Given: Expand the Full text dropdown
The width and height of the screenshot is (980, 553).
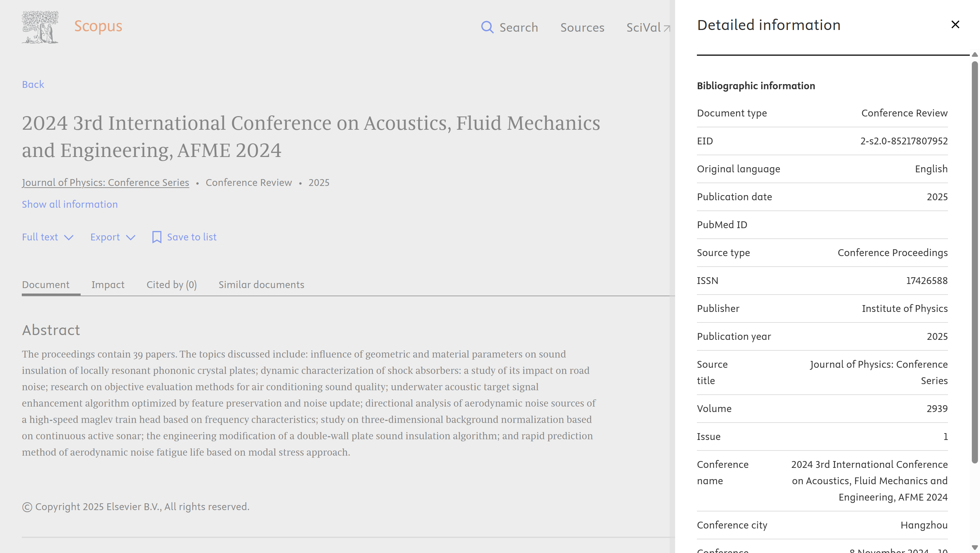Looking at the screenshot, I should [48, 237].
